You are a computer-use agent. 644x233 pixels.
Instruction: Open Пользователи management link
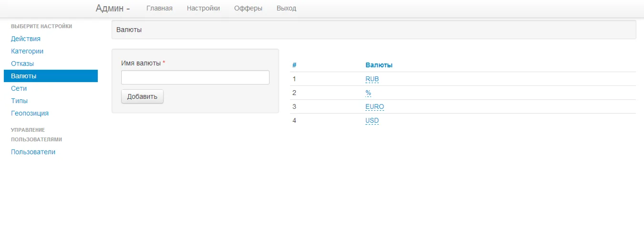(33, 152)
